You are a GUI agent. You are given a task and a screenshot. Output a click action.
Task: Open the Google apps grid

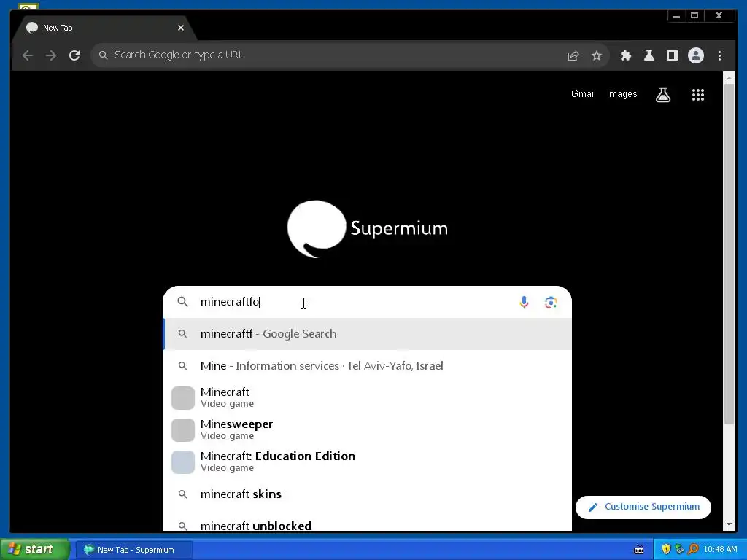(698, 95)
